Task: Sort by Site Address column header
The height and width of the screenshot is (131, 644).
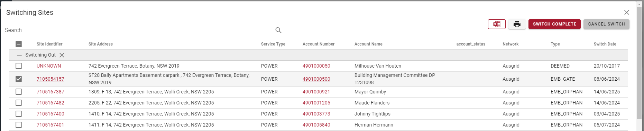Action: click(101, 44)
